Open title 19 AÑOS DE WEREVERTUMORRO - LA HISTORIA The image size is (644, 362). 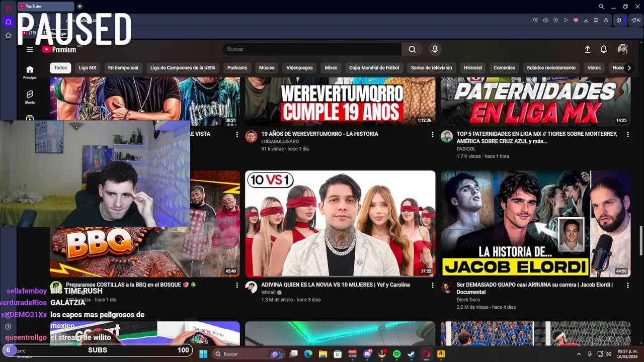[319, 134]
